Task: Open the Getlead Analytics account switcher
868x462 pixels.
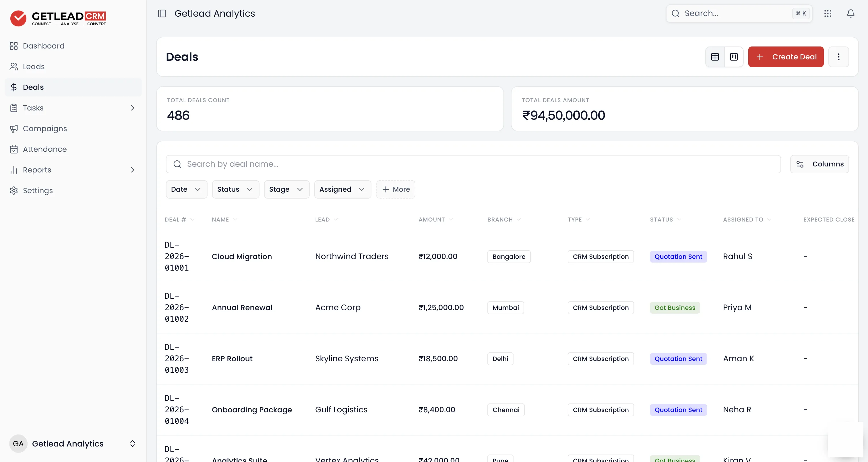Action: click(x=73, y=443)
